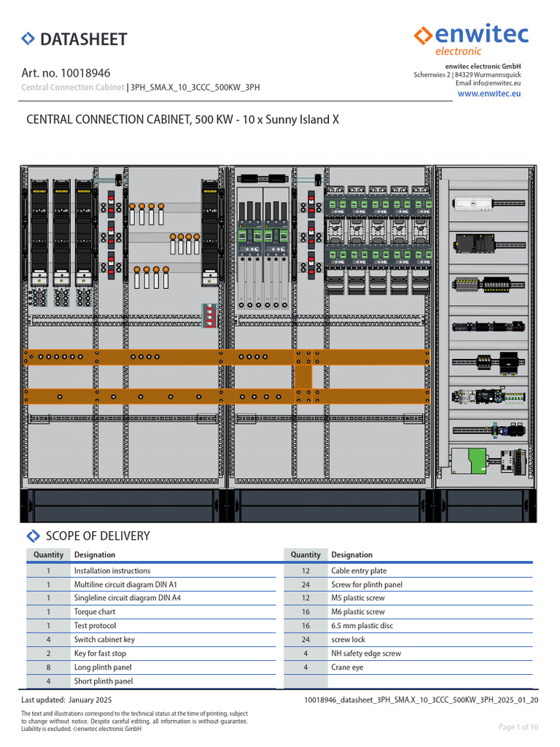This screenshot has height=747, width=560.
Task: Click the Singleline circuit diagram DIN A4 row
Action: (x=151, y=598)
